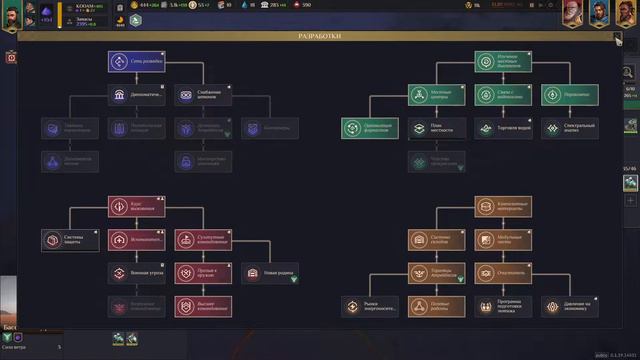Select the red node above Высшее командование
Image resolution: width=640 pixels, height=360 pixels.
pos(203,273)
